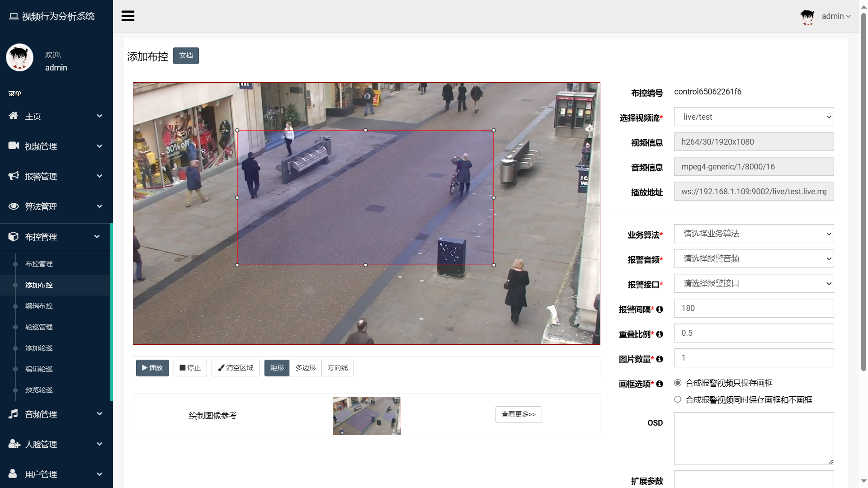Click the home icon beside 主页
This screenshot has height=488, width=868.
[14, 116]
